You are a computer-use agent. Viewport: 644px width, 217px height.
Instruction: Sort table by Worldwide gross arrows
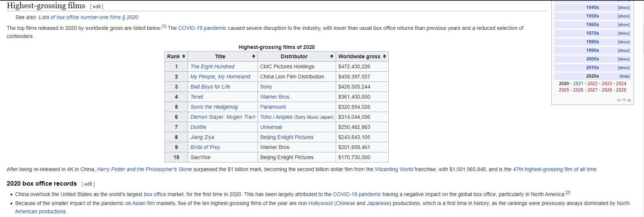pyautogui.click(x=384, y=56)
